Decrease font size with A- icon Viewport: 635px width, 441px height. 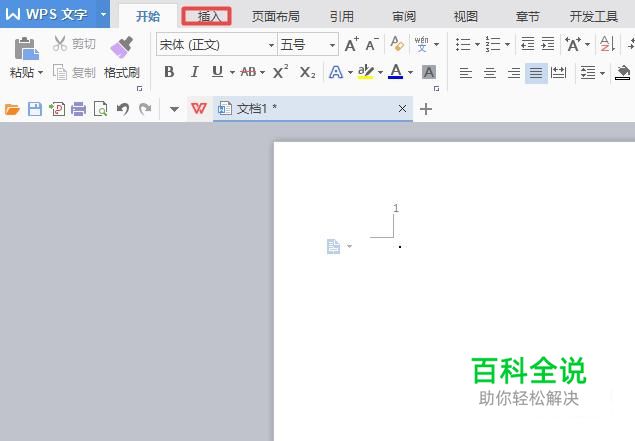coord(372,44)
